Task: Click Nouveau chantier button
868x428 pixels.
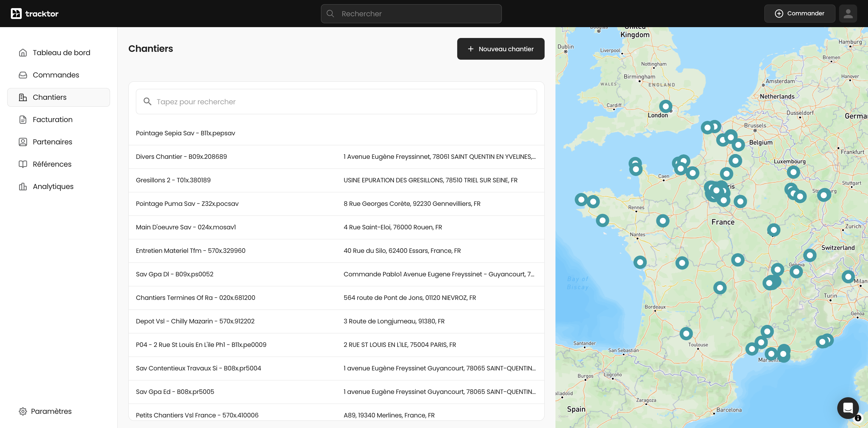Action: [500, 49]
